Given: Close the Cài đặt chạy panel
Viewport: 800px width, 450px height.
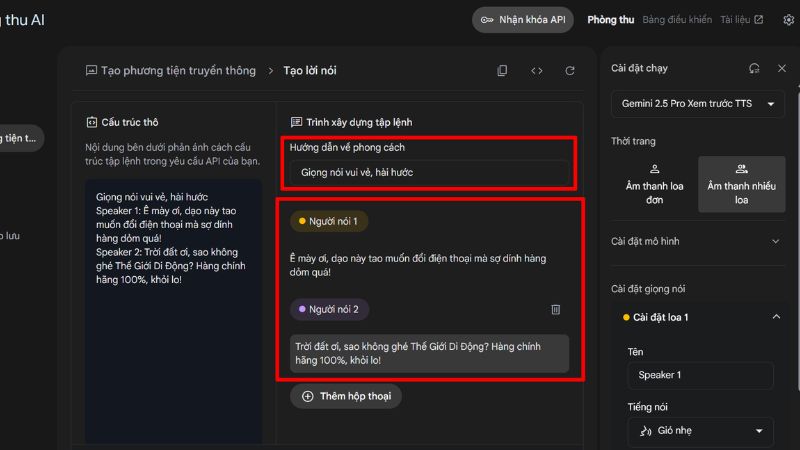Looking at the screenshot, I should 782,68.
